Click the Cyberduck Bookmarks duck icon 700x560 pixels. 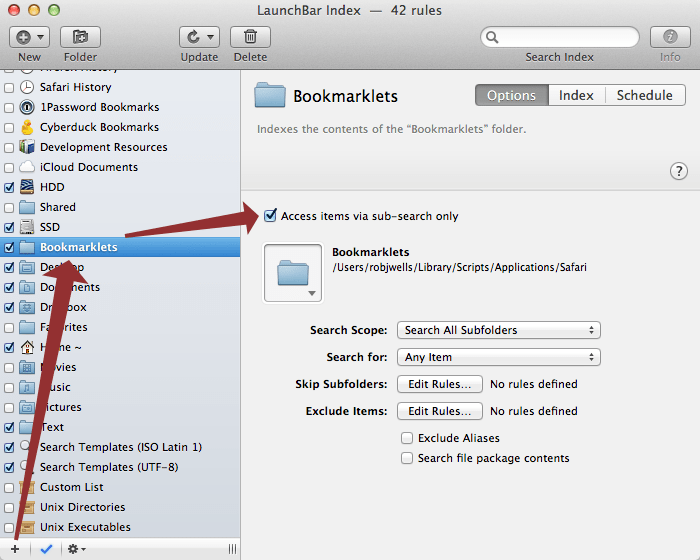(27, 127)
